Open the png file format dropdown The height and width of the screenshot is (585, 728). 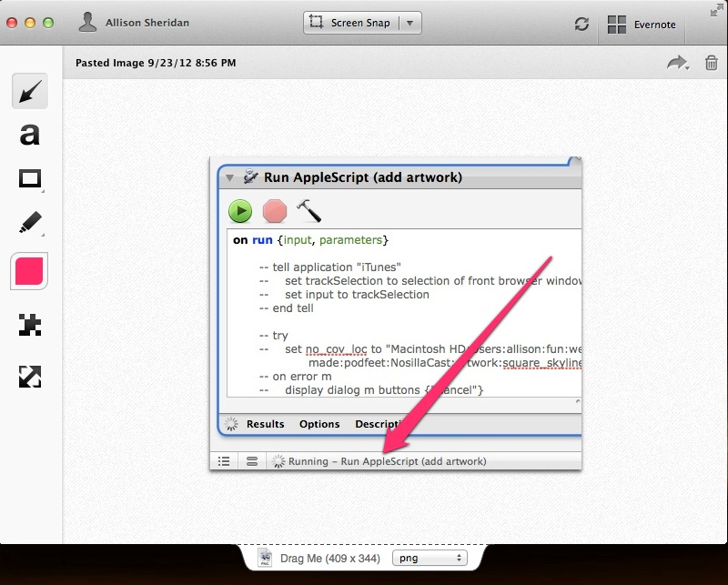click(429, 558)
